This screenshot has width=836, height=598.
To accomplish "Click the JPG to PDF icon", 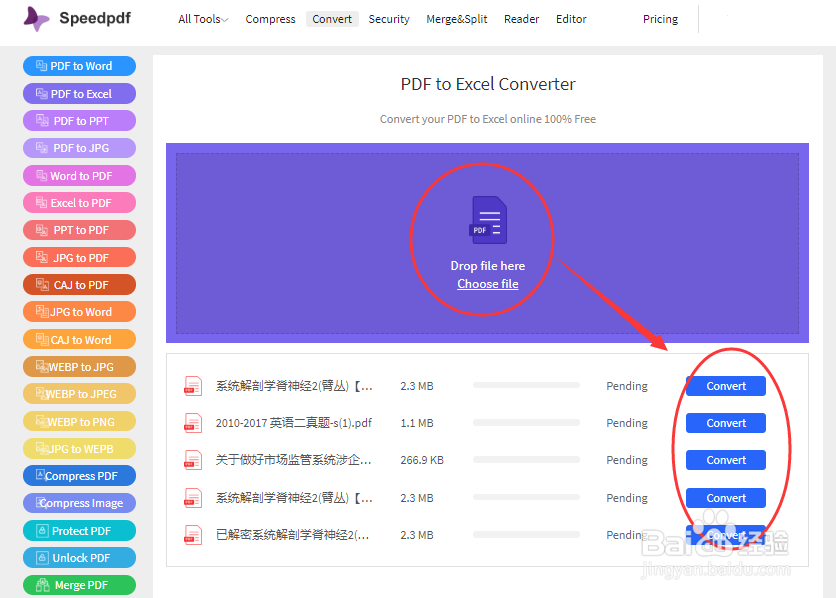I will 42,257.
